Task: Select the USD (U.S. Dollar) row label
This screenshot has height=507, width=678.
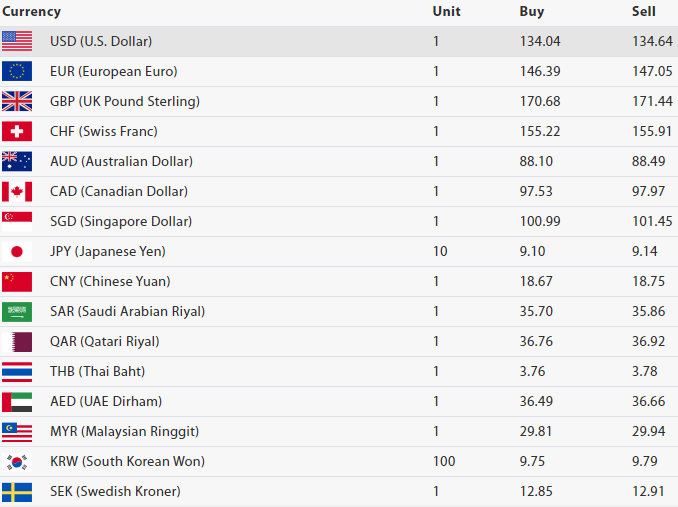Action: click(101, 41)
